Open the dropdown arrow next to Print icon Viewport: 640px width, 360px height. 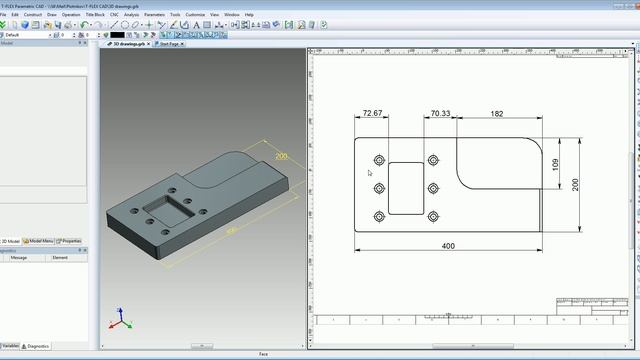75,25
